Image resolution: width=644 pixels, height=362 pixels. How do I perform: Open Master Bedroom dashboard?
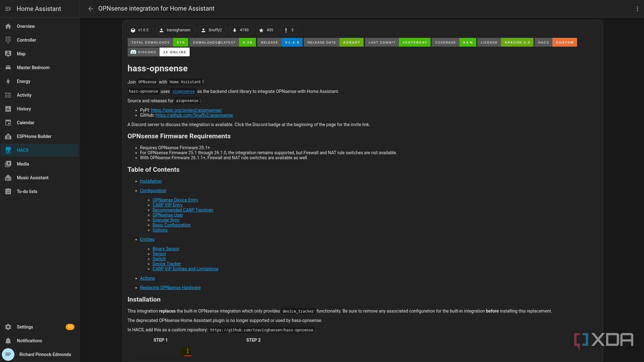39,68
